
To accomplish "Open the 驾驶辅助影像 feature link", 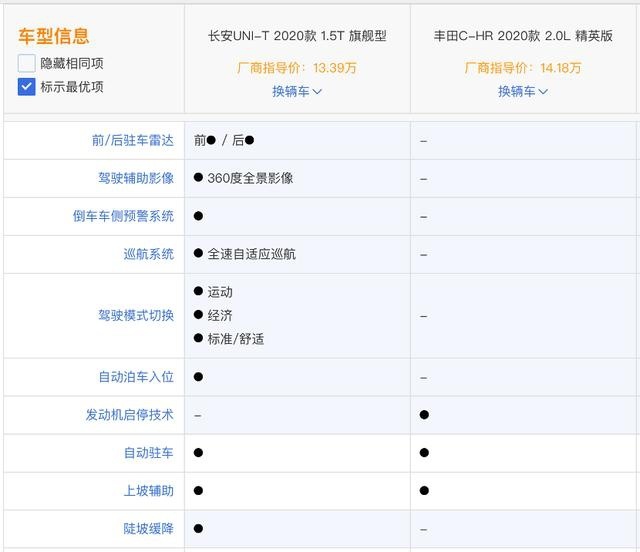I will pyautogui.click(x=136, y=178).
